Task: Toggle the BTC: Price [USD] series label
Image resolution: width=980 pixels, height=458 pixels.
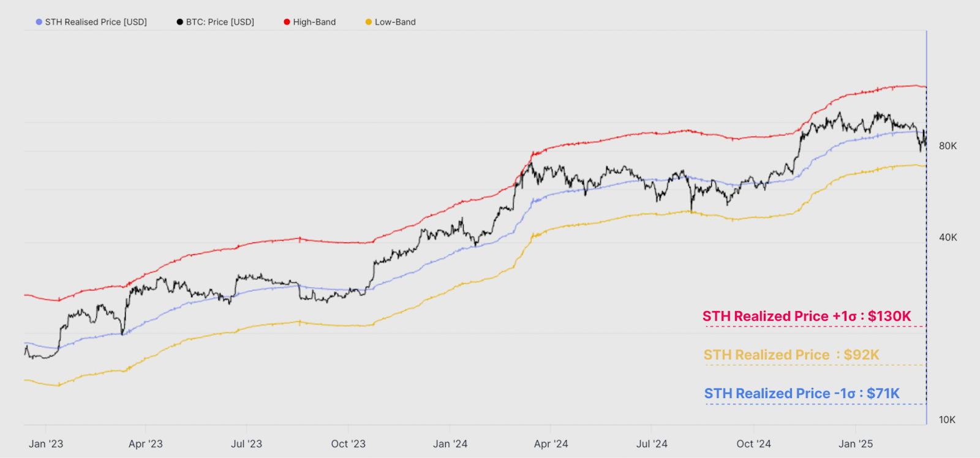Action: (220, 22)
